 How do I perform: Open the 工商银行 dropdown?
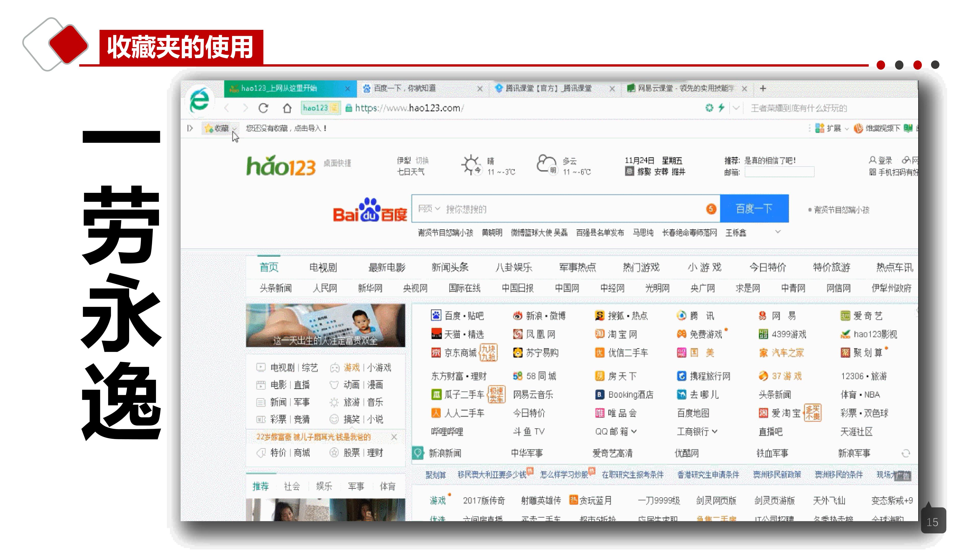[715, 431]
